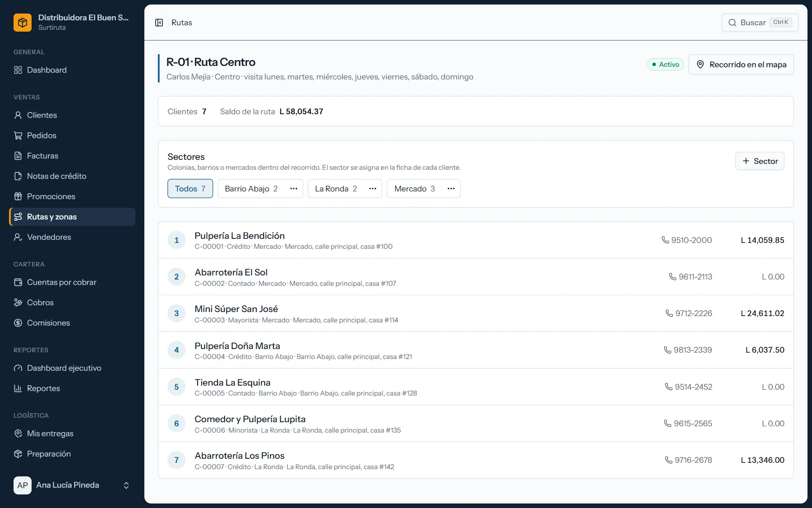Click the Promociones gift icon
This screenshot has width=812, height=508.
18,196
